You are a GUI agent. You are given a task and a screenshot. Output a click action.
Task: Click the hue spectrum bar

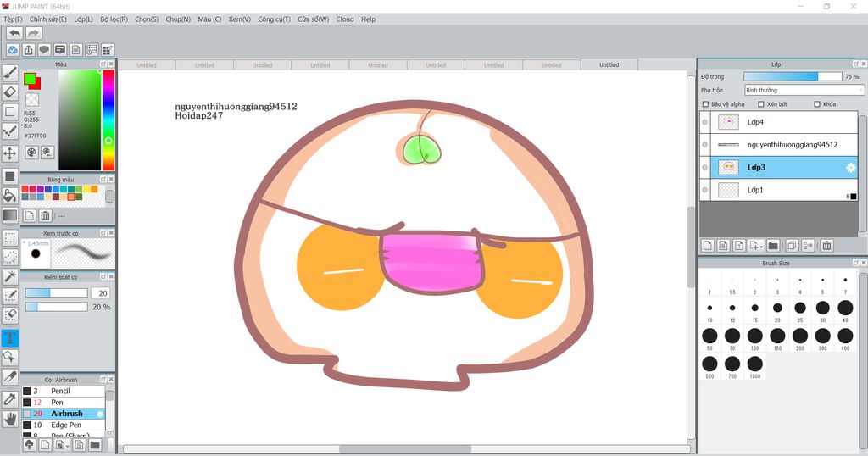(x=108, y=120)
